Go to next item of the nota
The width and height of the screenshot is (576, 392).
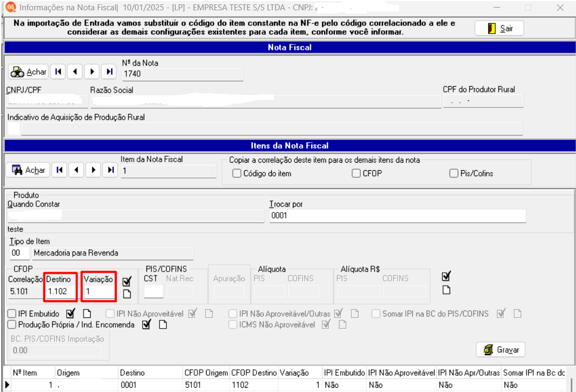(x=93, y=170)
